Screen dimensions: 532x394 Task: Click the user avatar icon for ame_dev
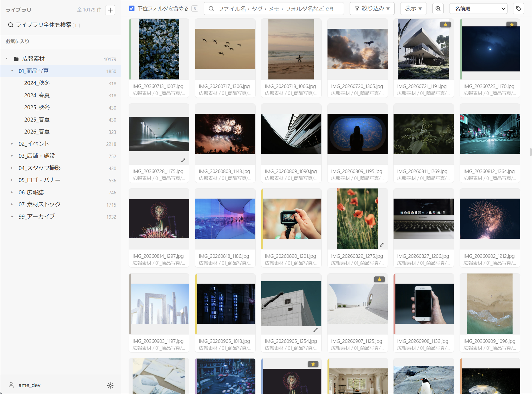(11, 385)
